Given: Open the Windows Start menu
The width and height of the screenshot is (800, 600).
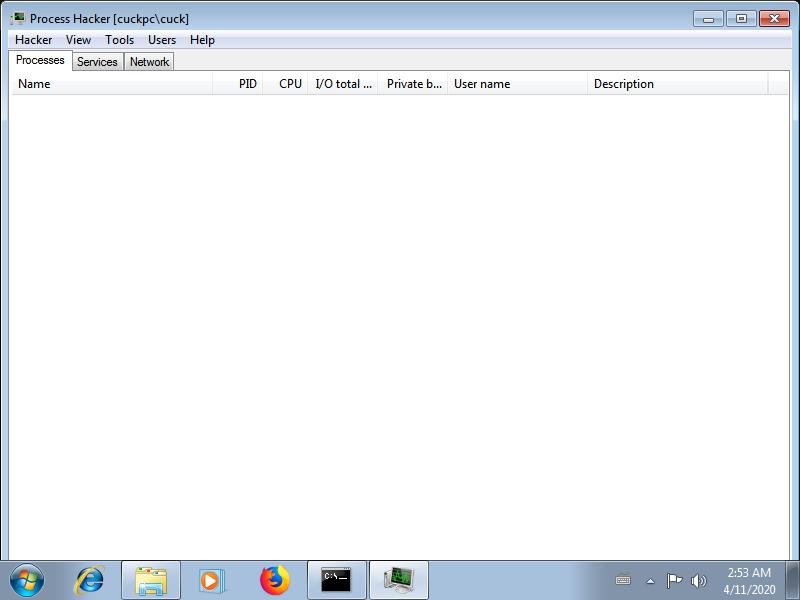Looking at the screenshot, I should coord(27,580).
